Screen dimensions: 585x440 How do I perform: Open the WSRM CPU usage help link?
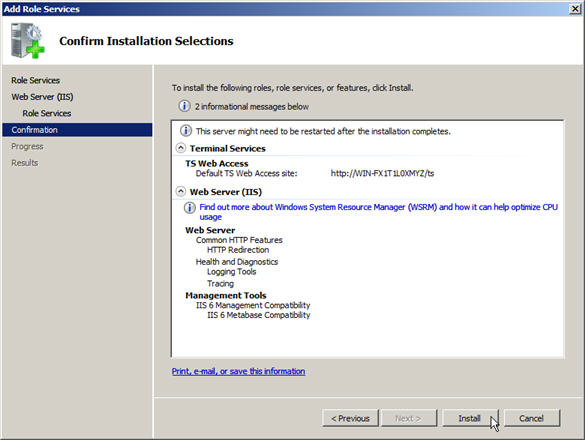pyautogui.click(x=378, y=212)
